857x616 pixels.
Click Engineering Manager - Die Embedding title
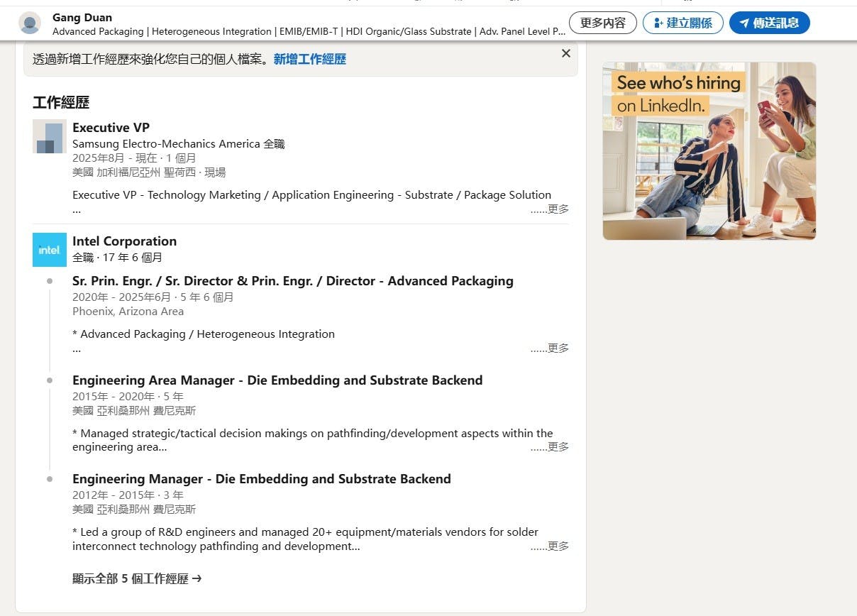click(261, 479)
